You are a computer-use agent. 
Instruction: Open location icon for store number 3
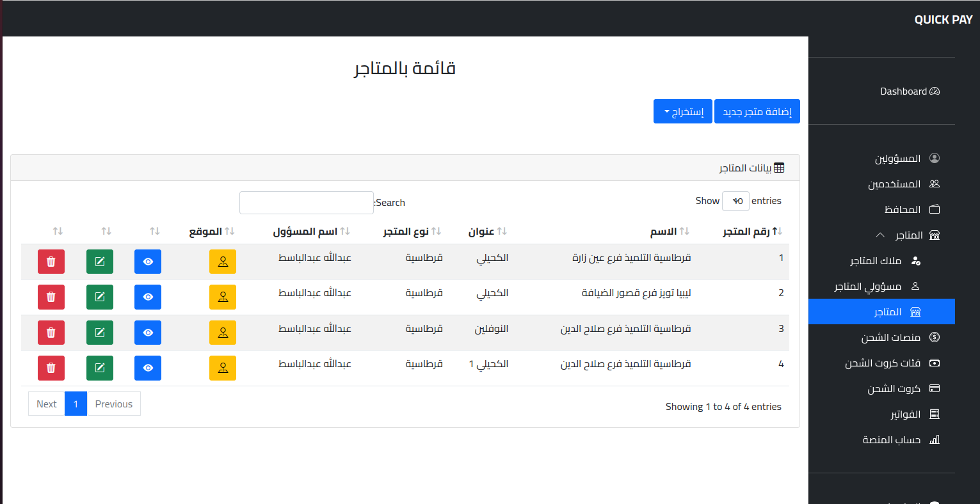(x=223, y=333)
